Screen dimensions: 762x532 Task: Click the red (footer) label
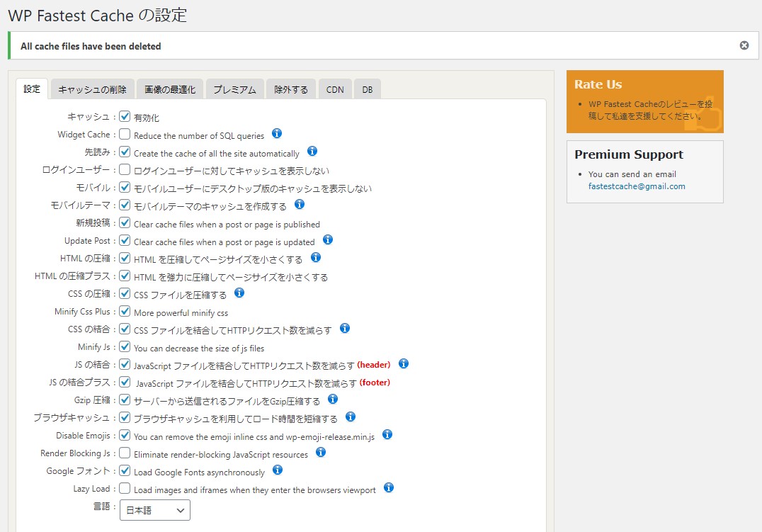(x=375, y=383)
